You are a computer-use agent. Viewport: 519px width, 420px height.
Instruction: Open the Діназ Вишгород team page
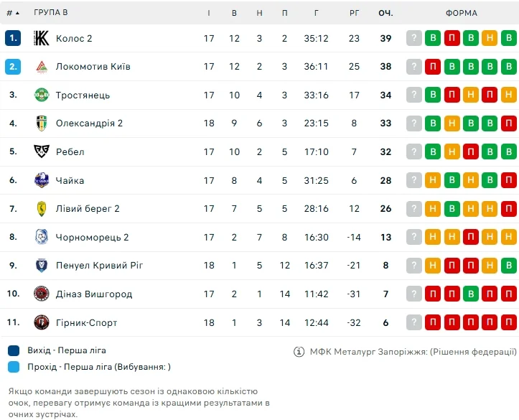(93, 294)
